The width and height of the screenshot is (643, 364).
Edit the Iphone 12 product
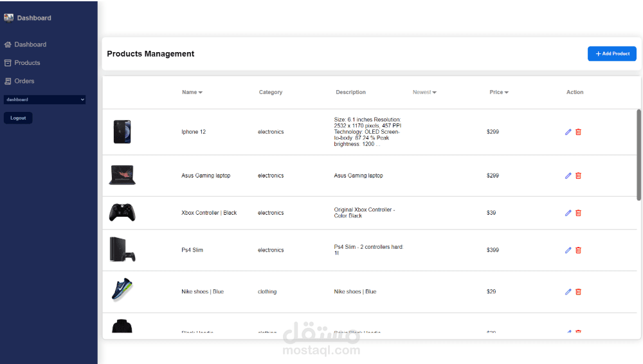click(568, 132)
